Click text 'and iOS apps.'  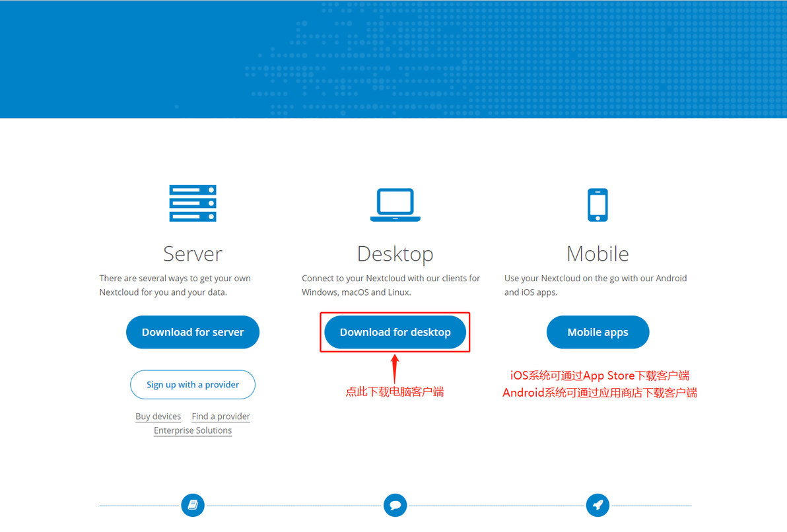coord(531,292)
